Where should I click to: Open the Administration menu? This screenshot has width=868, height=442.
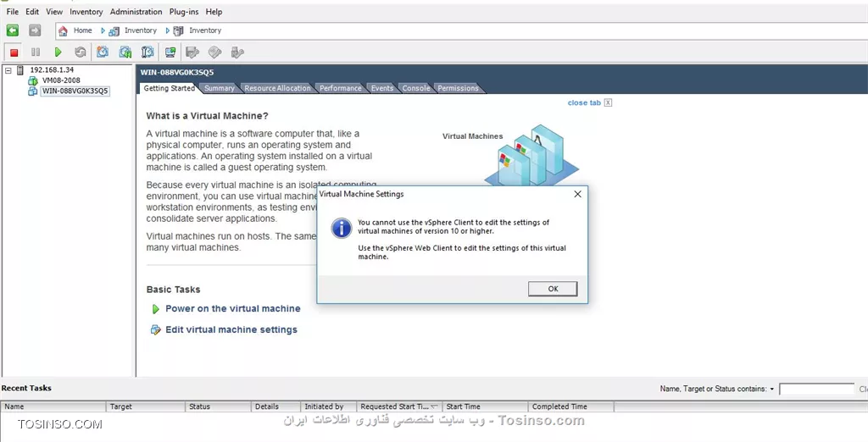(136, 12)
